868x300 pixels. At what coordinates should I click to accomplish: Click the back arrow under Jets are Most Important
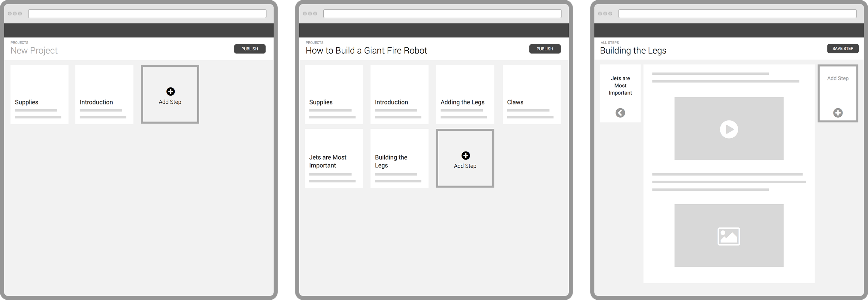[x=620, y=113]
